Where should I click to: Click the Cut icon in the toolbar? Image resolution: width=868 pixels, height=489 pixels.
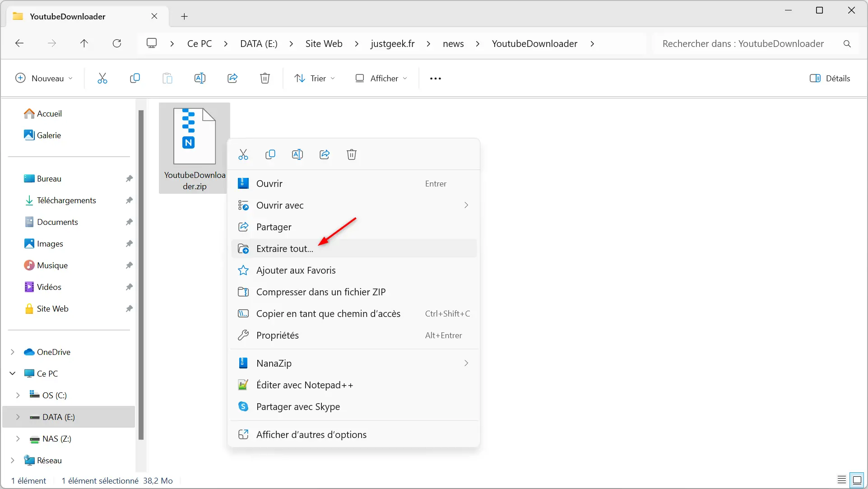click(x=102, y=79)
